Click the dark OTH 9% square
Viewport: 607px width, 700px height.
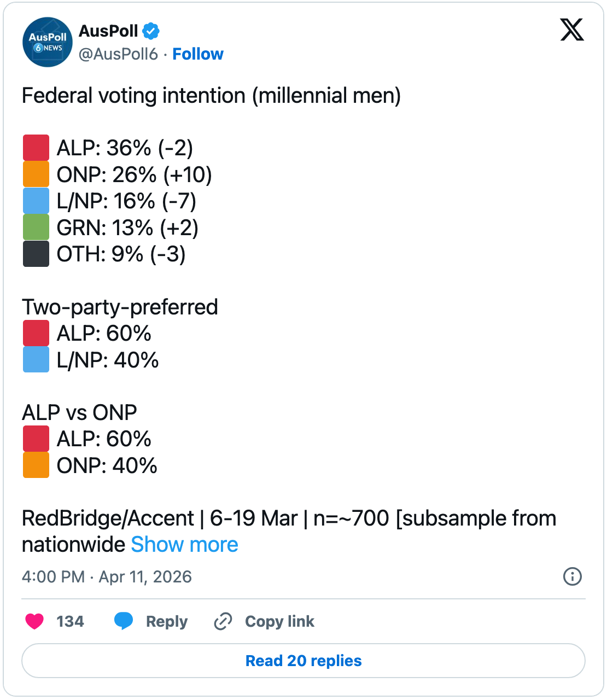[36, 254]
